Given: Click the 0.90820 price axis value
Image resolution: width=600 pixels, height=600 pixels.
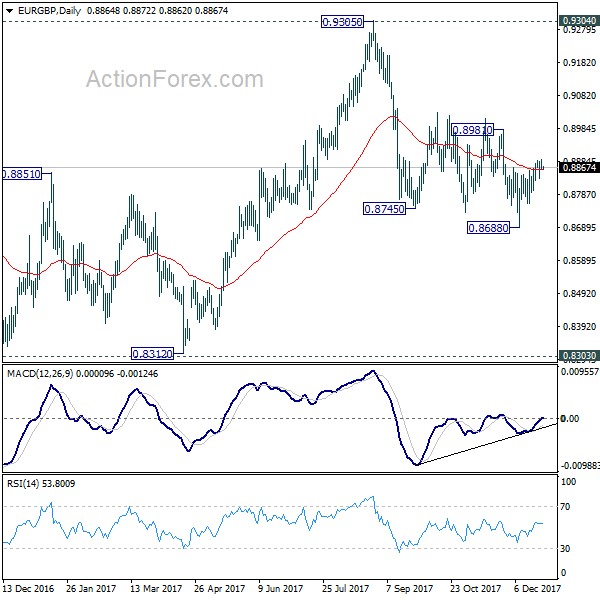Looking at the screenshot, I should [579, 95].
